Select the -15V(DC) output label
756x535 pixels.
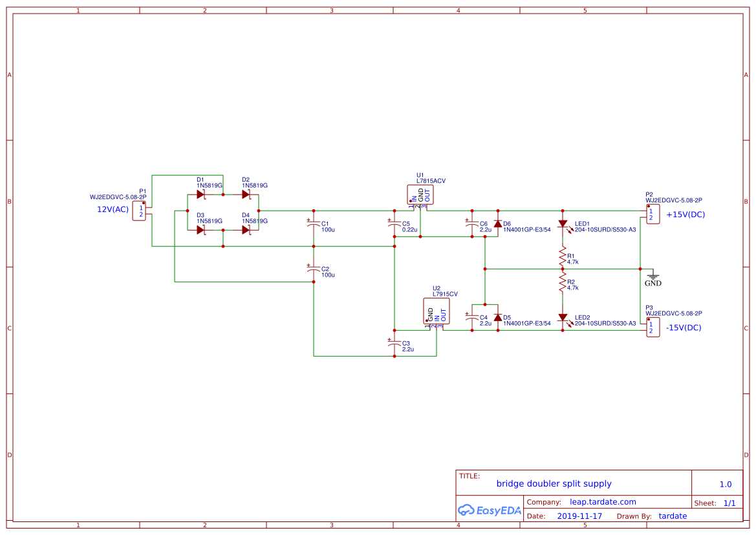683,328
